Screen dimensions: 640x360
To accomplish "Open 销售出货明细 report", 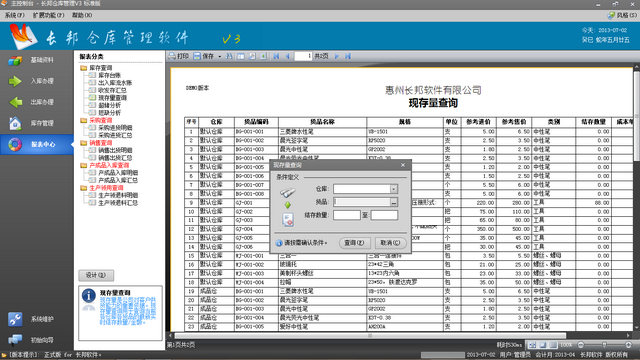I will coord(115,150).
